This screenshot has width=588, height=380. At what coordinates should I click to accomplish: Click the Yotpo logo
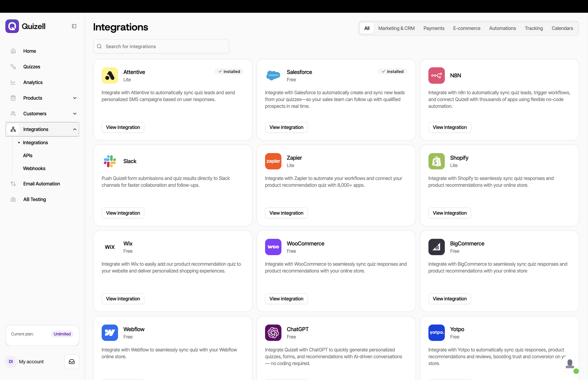[436, 333]
